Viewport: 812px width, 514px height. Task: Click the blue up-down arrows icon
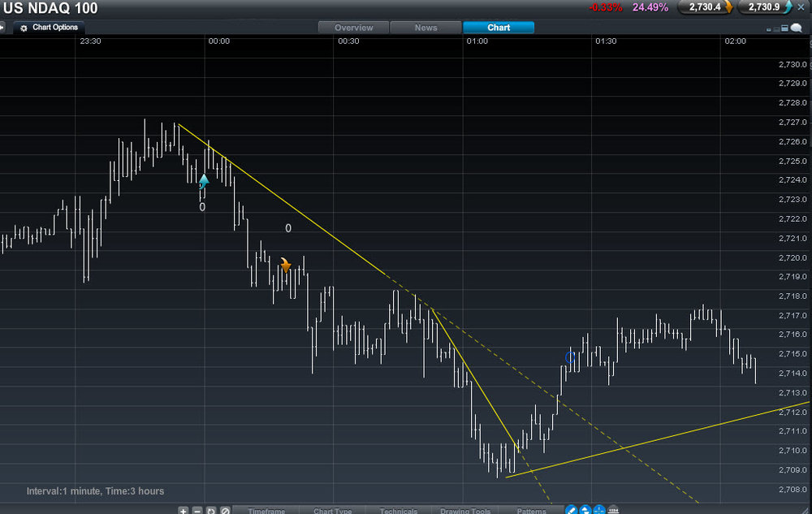coord(585,510)
